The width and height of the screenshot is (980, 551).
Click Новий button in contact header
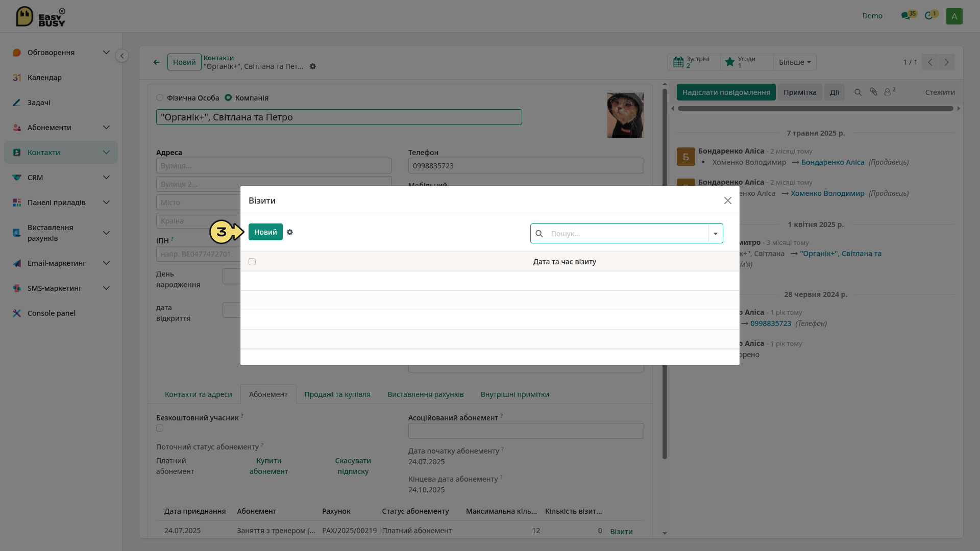point(184,62)
